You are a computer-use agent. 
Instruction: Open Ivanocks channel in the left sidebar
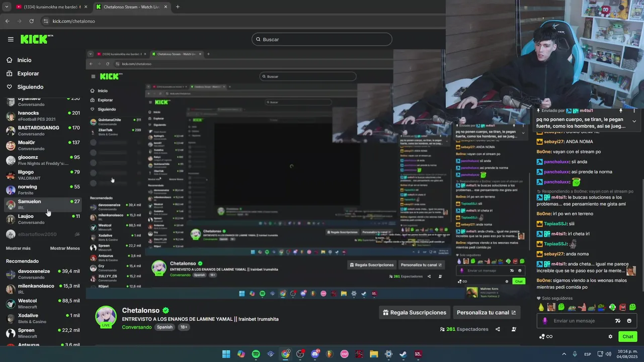[43, 116]
